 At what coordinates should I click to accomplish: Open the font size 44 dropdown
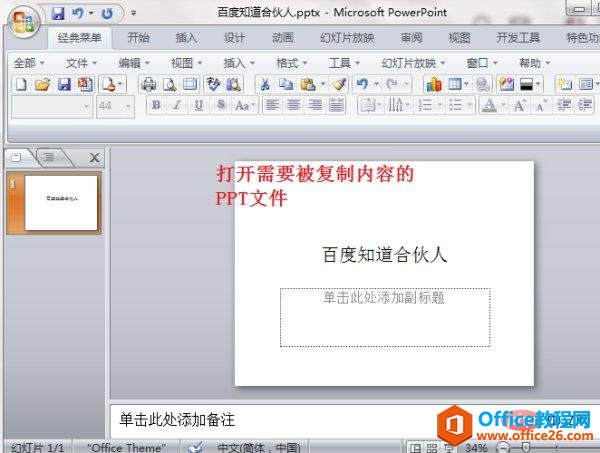[x=128, y=106]
